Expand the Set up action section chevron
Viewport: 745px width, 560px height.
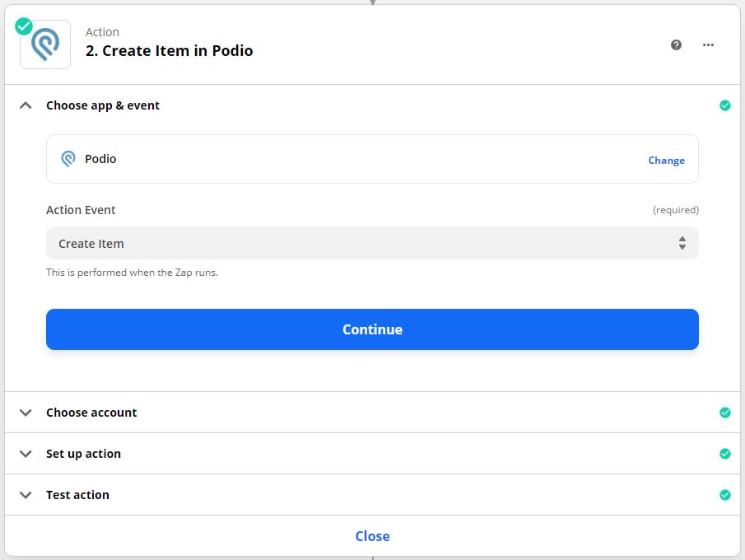tap(26, 454)
